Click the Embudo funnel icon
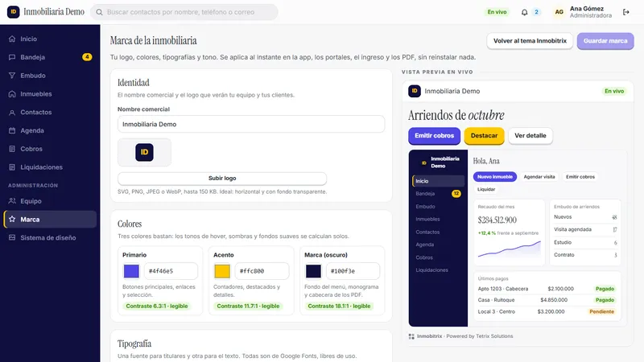This screenshot has height=362, width=644. tap(12, 76)
